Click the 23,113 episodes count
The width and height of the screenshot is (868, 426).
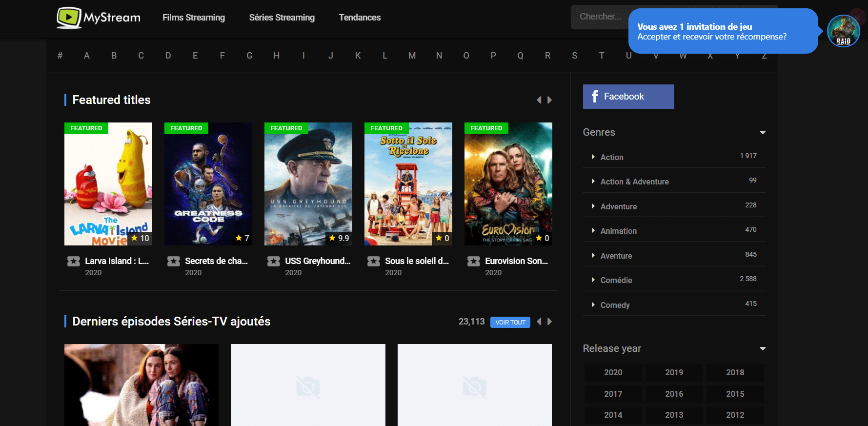tap(471, 322)
